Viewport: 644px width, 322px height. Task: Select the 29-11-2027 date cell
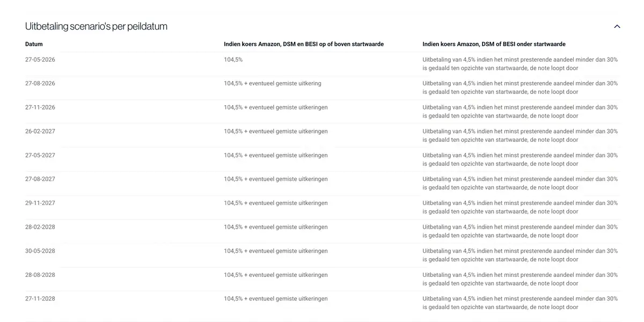click(x=40, y=203)
